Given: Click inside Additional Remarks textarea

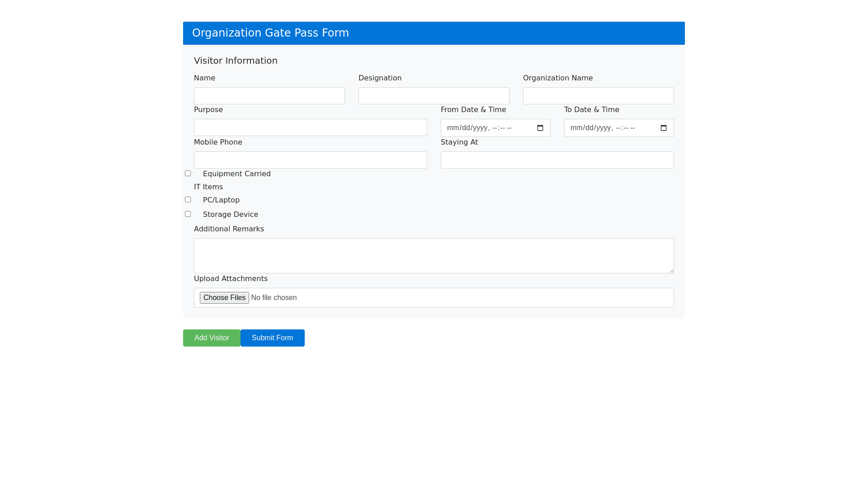Looking at the screenshot, I should (434, 256).
